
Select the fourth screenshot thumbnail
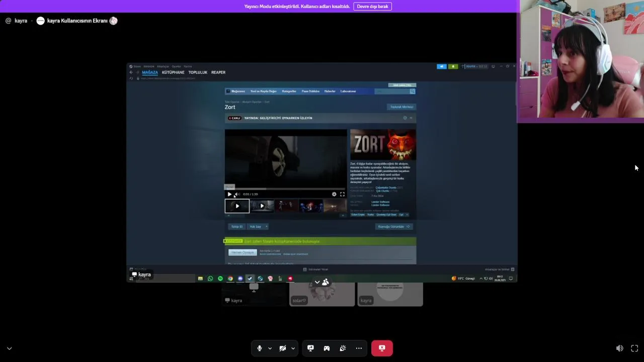click(311, 206)
